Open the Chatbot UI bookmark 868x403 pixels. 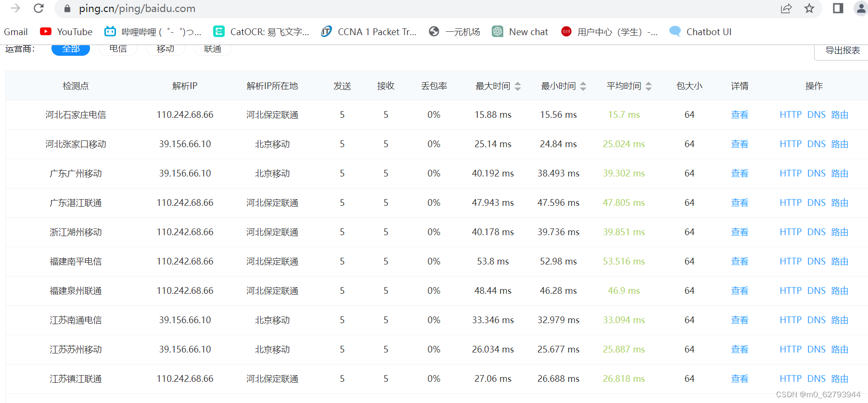coord(701,32)
